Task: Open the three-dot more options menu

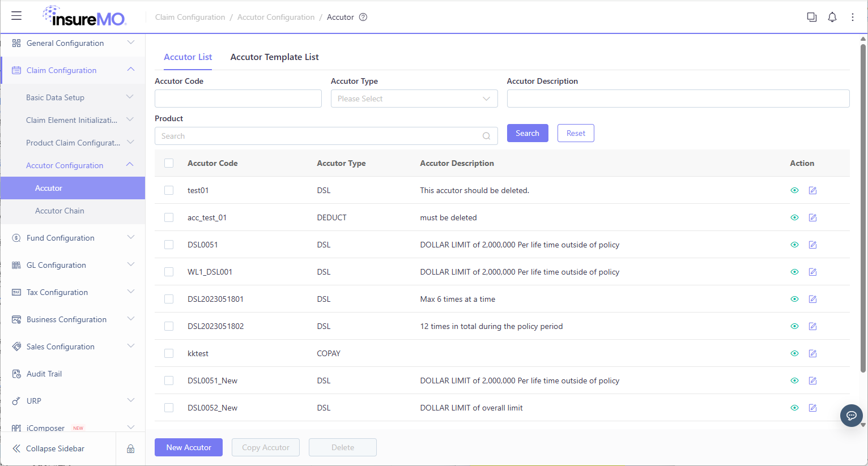Action: [853, 17]
